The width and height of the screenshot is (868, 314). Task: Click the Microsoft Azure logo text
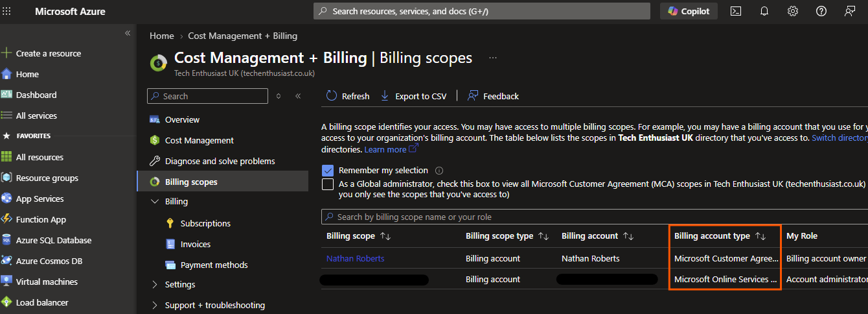[x=70, y=11]
